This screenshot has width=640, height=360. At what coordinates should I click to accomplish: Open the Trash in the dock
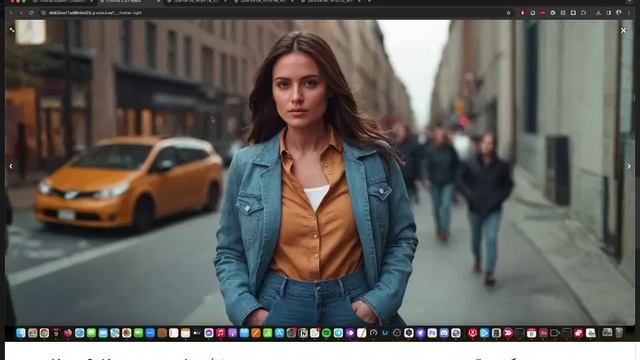click(x=619, y=333)
